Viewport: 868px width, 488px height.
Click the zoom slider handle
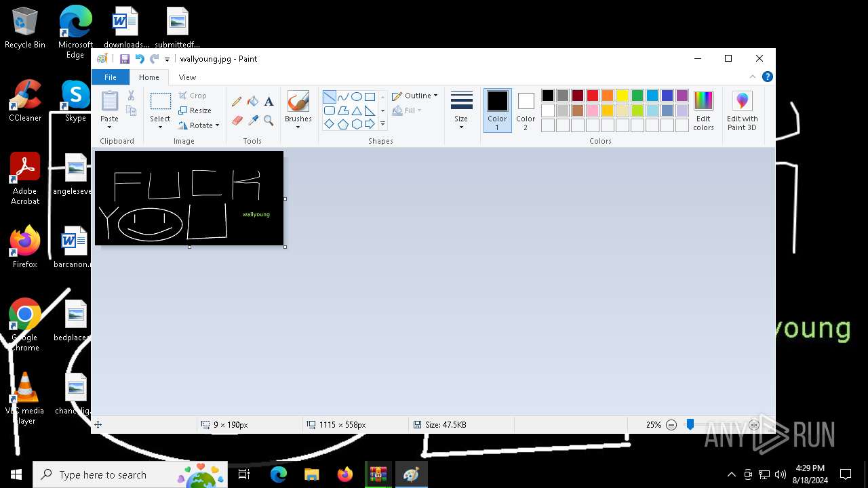[690, 424]
